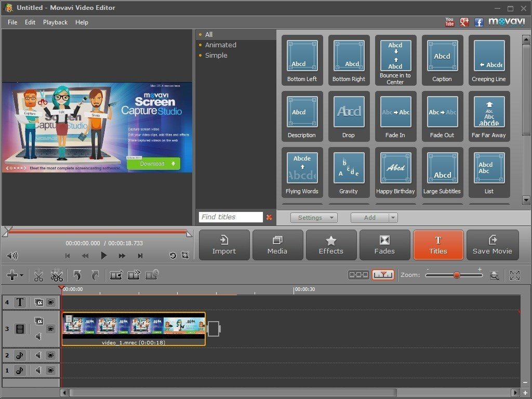This screenshot has height=399, width=532.
Task: Click titles list scroll down arrow
Action: tap(526, 200)
